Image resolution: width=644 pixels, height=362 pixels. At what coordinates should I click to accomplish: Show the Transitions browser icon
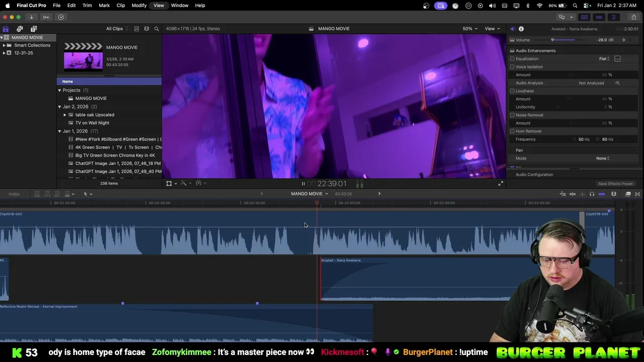(637, 194)
